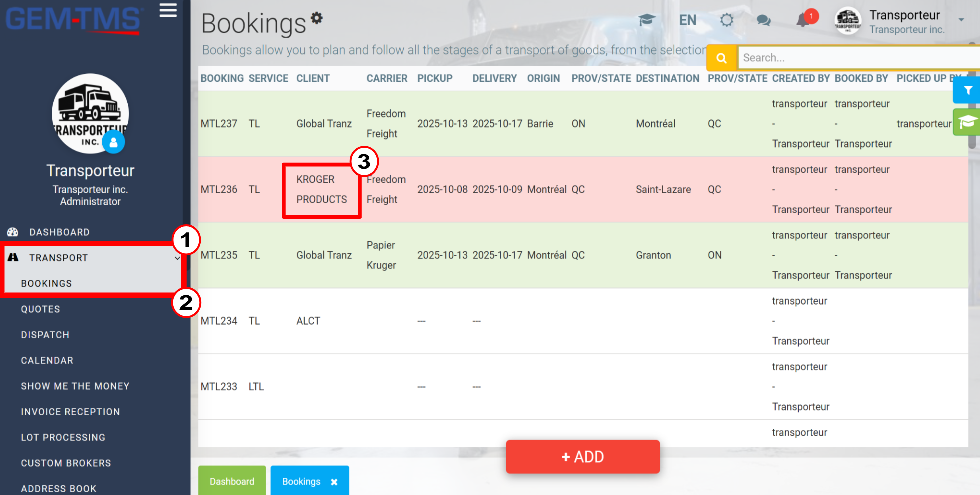Switch to the Dashboard bottom tab
This screenshot has width=980, height=495.
[x=232, y=481]
